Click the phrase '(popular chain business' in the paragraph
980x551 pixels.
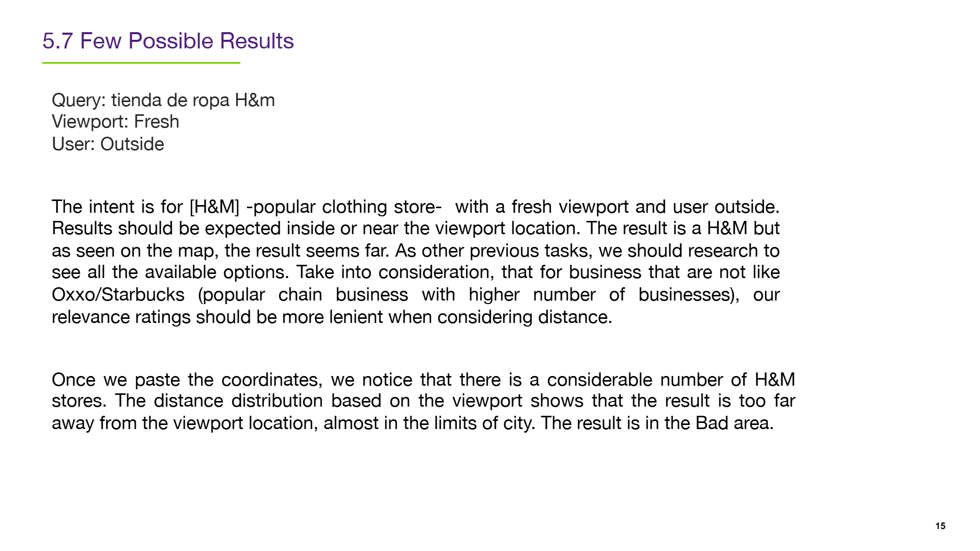[x=303, y=295]
